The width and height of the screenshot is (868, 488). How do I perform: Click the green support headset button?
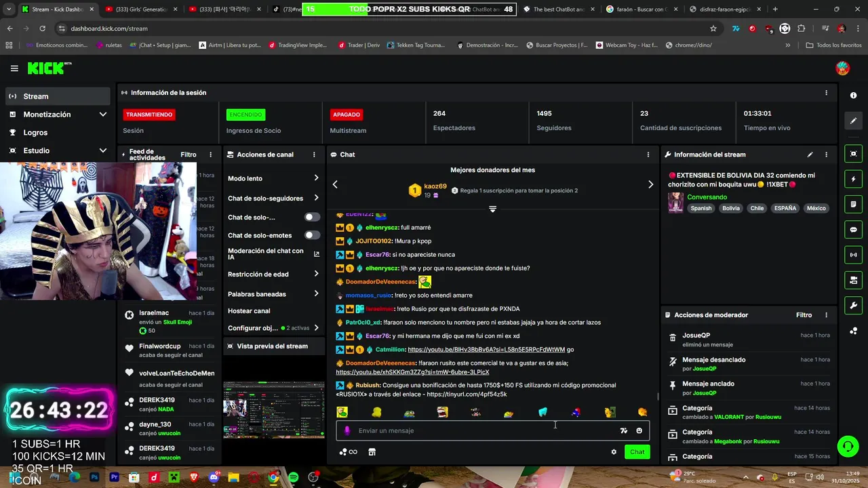point(848,446)
